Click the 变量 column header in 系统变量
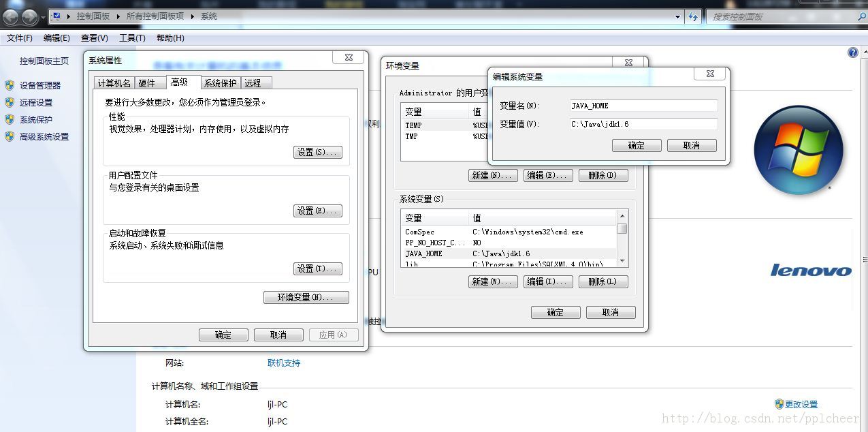 pyautogui.click(x=435, y=218)
